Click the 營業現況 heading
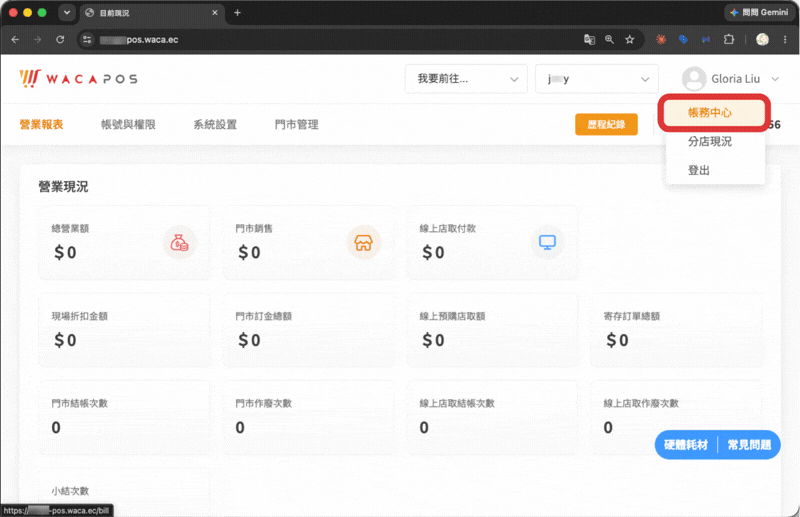The image size is (800, 517). pos(63,187)
